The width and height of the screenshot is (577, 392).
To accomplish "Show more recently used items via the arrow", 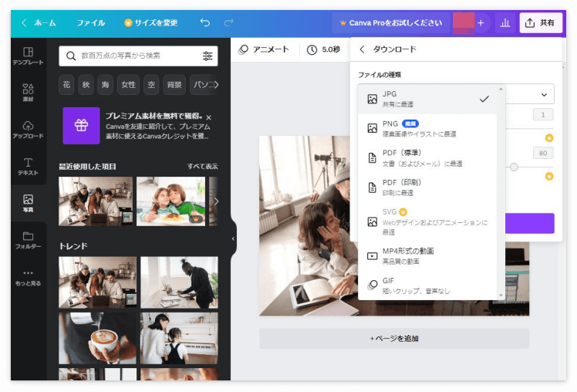I will click(216, 201).
